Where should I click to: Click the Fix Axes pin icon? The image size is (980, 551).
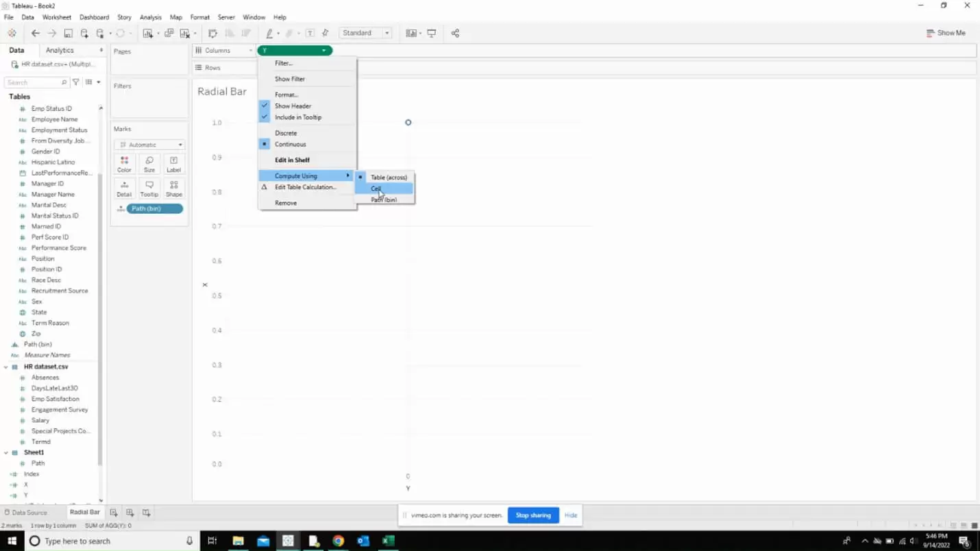326,33
